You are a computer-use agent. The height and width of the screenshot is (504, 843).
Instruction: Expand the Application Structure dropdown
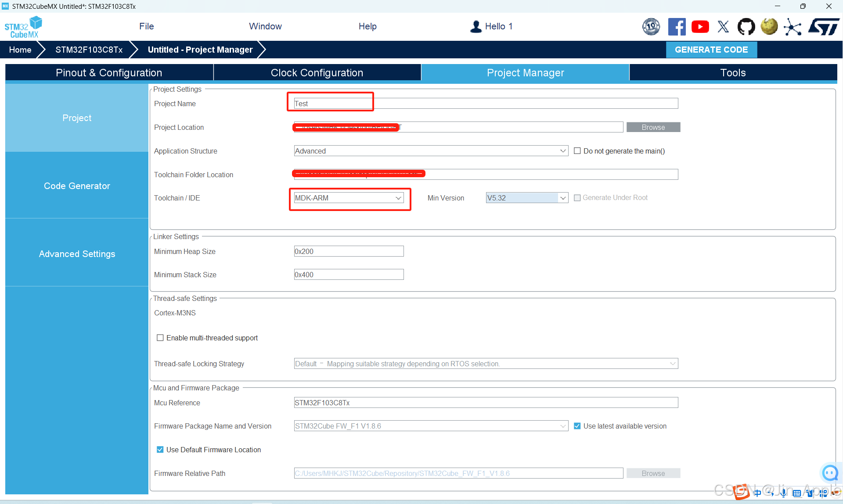[x=431, y=151]
